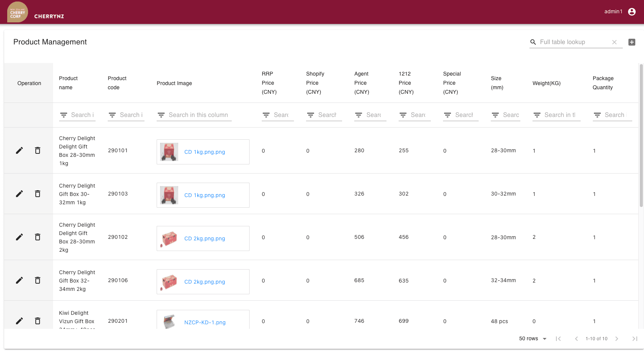Edit product 290103 with the pencil icon
644x352 pixels.
pos(19,194)
